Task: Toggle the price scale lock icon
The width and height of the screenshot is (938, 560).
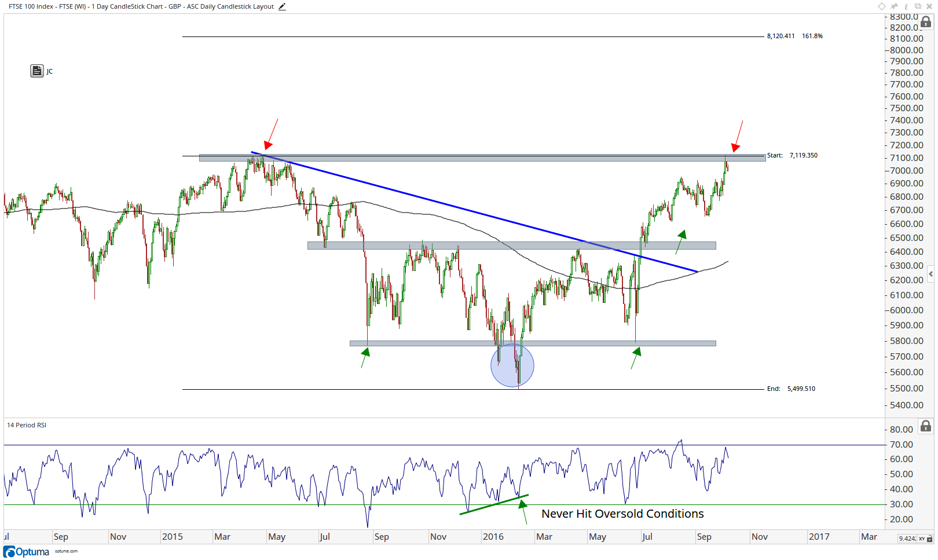Action: (x=926, y=22)
